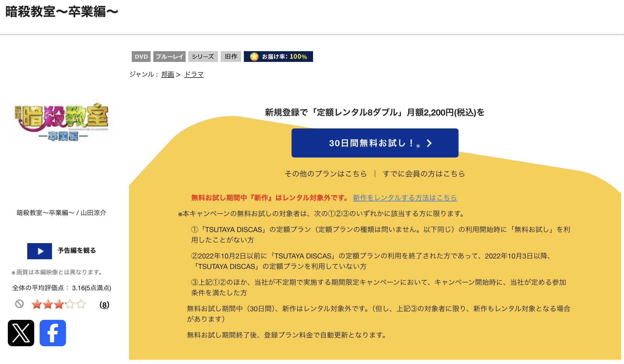Rate one star on the rating stars
The image size is (624, 364).
pos(37,304)
